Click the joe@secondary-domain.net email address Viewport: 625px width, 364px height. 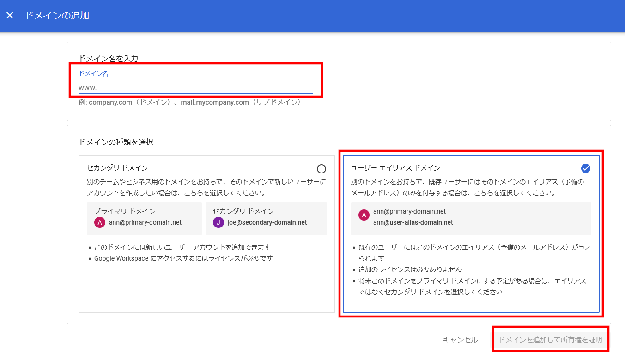click(x=267, y=222)
